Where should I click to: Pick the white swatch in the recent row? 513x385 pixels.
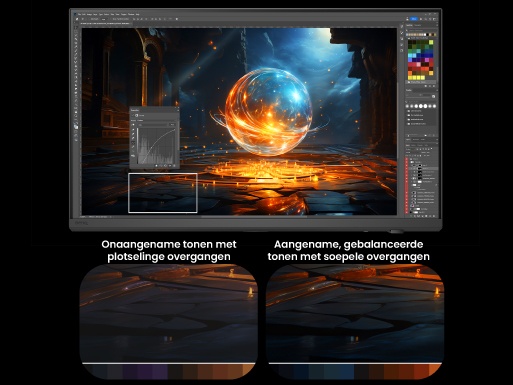coord(425,34)
